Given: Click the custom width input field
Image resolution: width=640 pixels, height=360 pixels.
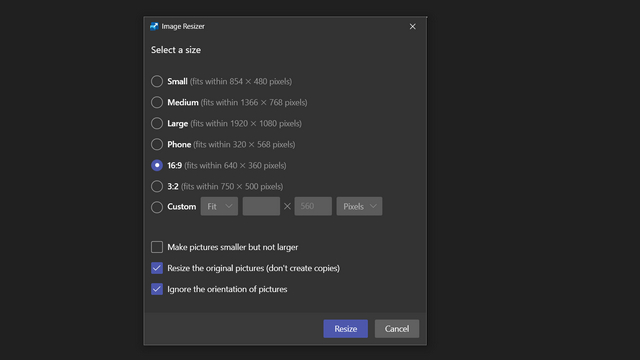Looking at the screenshot, I should 261,206.
